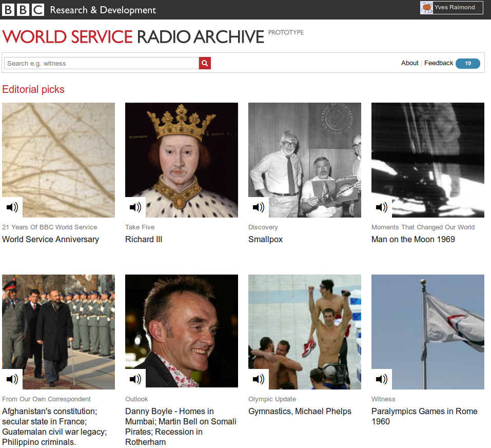Play the Michael Phelps Olympic Update audio
The height and width of the screenshot is (448, 491).
[258, 379]
